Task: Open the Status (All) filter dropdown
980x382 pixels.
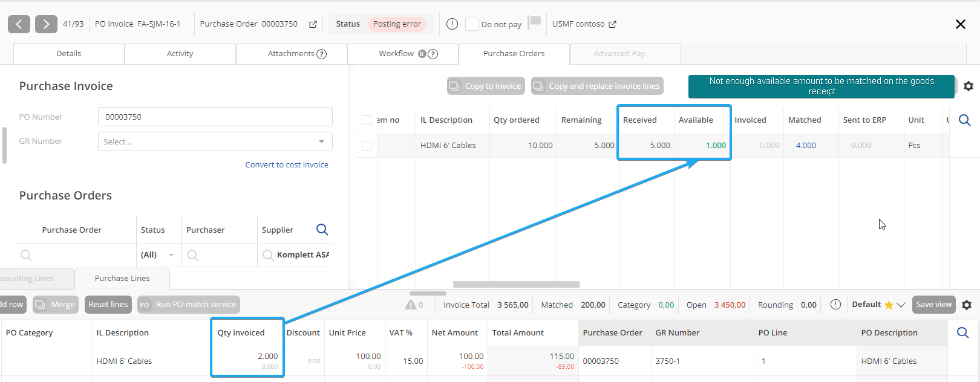Action: 171,255
